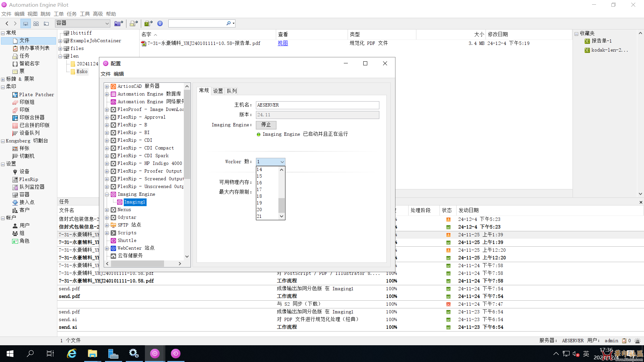This screenshot has width=644, height=362.
Task: Click the Windows Start button
Action: pos(10,354)
